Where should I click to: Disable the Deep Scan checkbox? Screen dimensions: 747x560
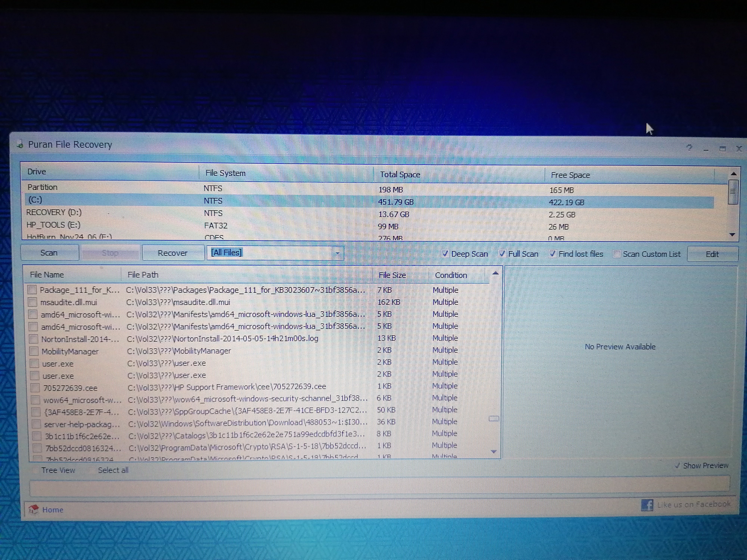445,253
